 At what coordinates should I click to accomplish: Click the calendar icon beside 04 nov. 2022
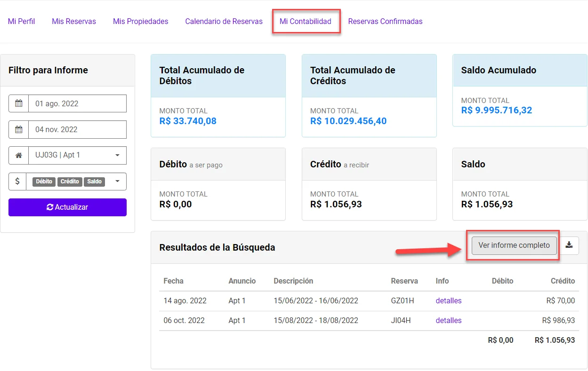coord(19,129)
